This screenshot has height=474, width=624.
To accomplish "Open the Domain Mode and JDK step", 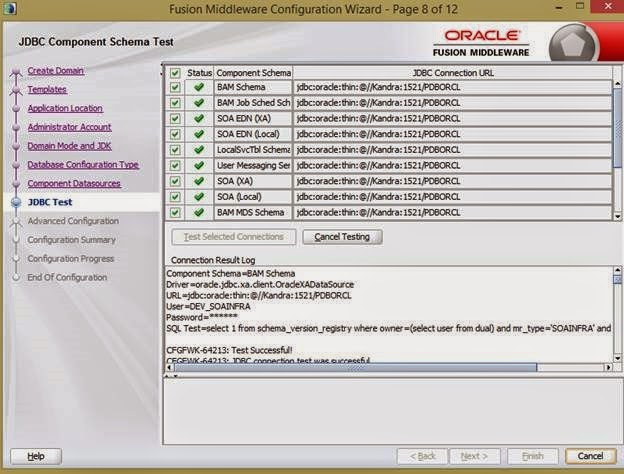I will [x=69, y=146].
